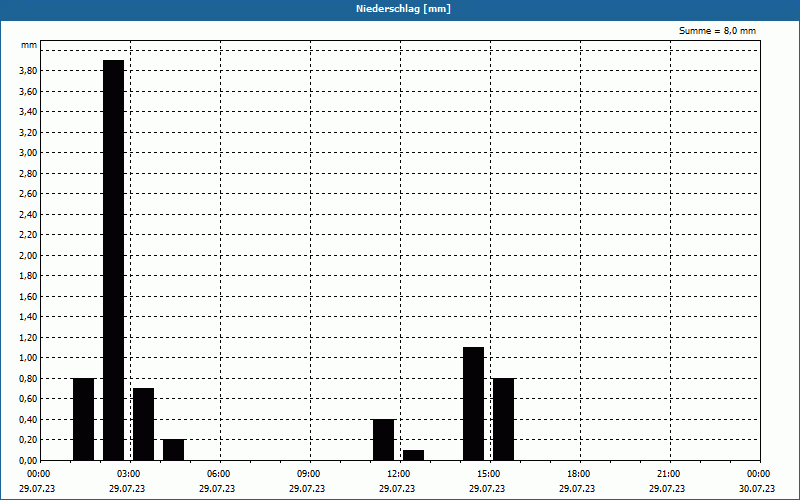The width and height of the screenshot is (800, 500).
Task: Click the 'Niederschlag [mm]' chart title
Action: (403, 9)
